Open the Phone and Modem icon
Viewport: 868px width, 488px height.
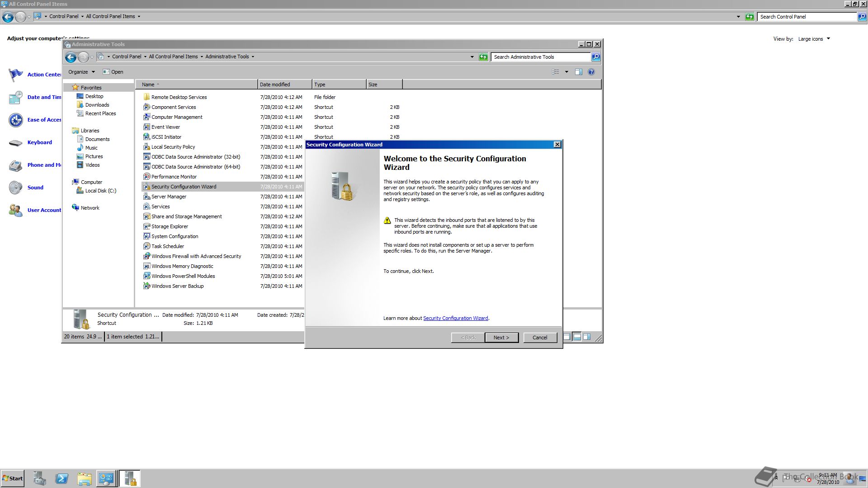pos(16,165)
